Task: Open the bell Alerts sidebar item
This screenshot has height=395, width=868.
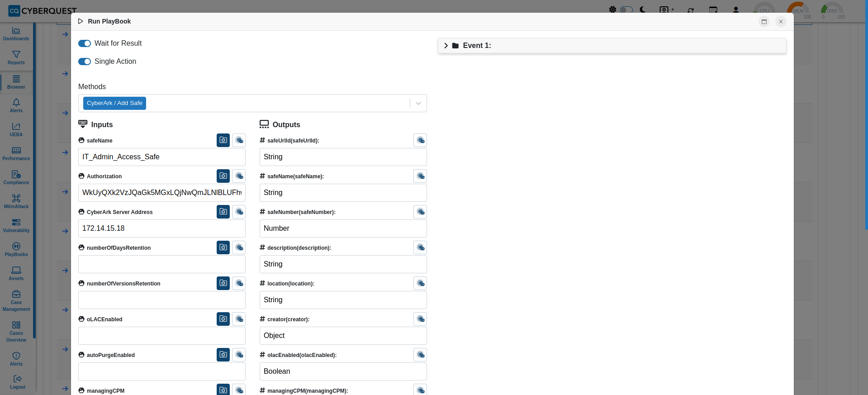Action: [x=16, y=106]
